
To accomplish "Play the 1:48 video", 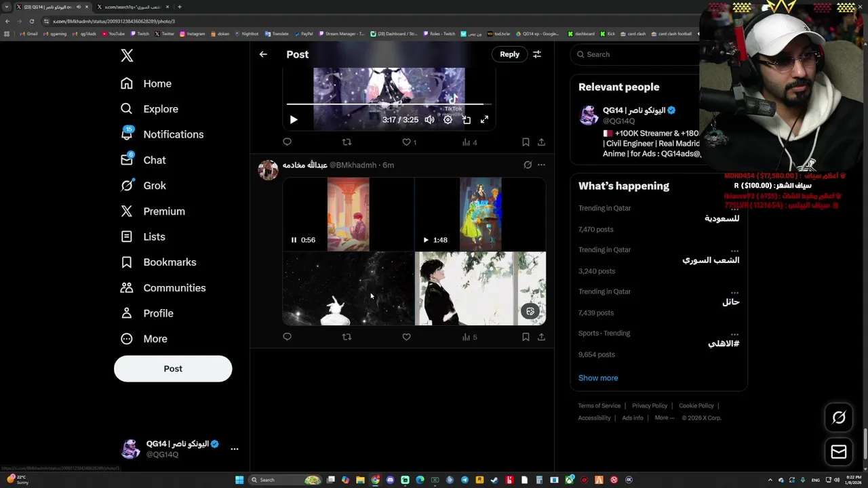I will (426, 240).
